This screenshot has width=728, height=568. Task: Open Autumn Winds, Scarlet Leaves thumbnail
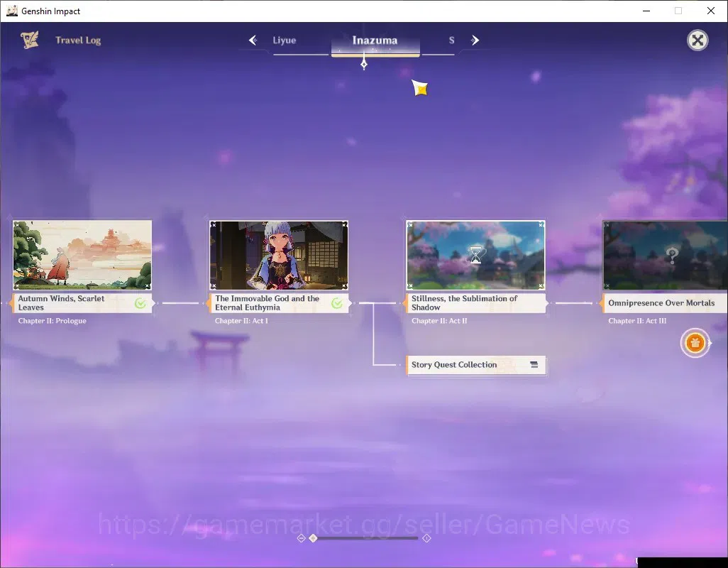coord(82,255)
